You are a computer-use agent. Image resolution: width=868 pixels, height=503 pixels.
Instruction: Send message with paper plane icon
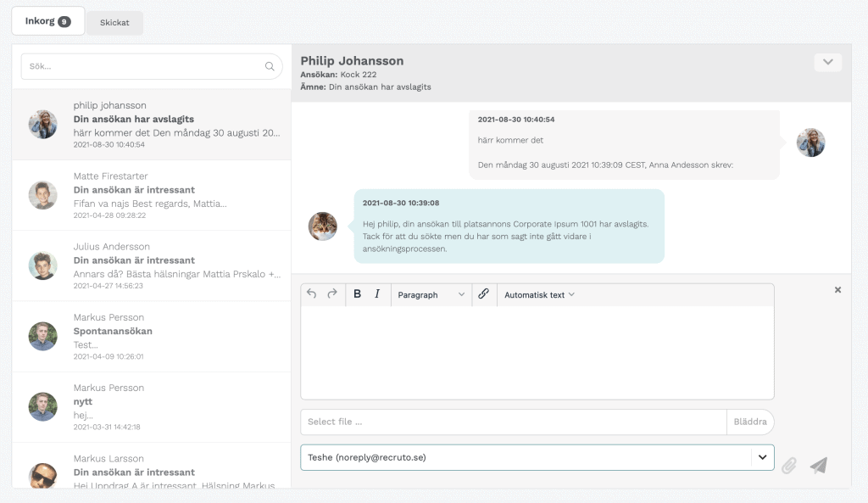pyautogui.click(x=819, y=466)
